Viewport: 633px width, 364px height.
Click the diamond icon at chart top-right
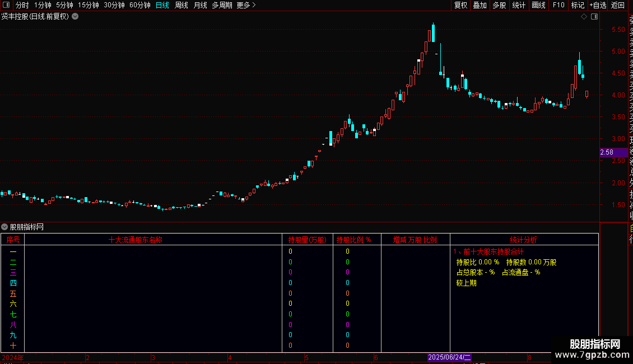point(584,17)
